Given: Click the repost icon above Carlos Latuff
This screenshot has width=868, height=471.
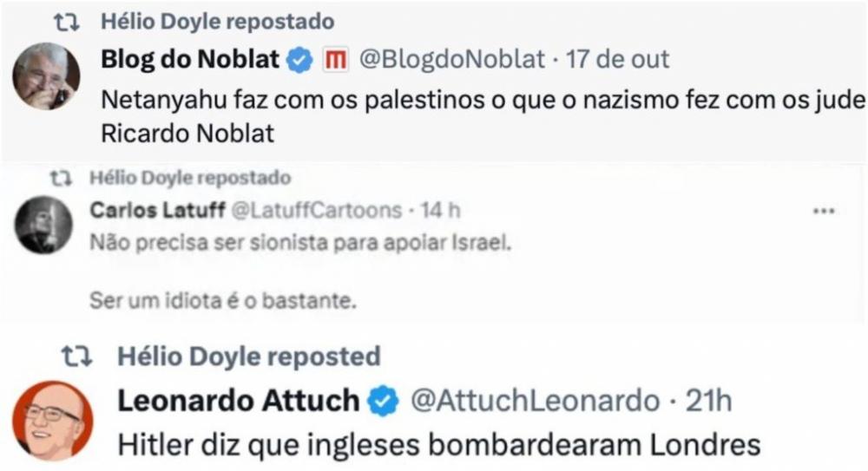Looking at the screenshot, I should pos(60,180).
